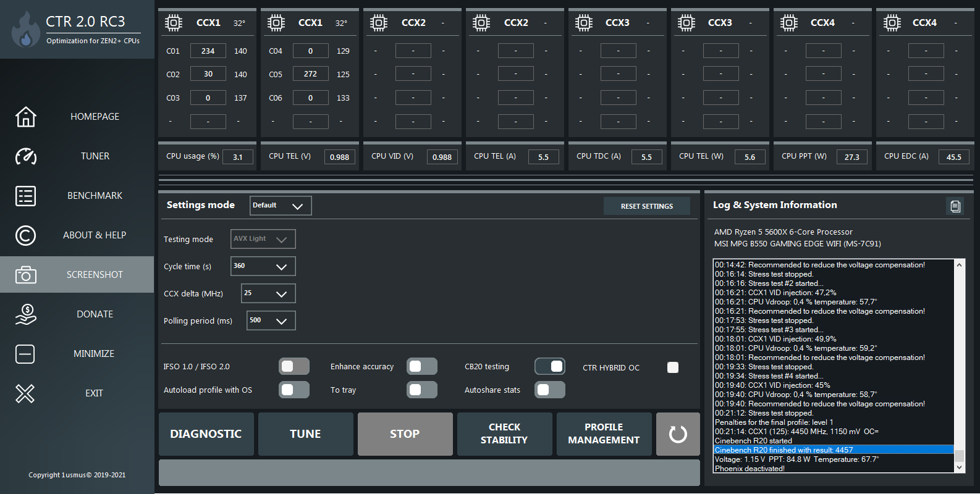Click the second CCX4 chip icon
The image size is (980, 494).
pos(892,23)
